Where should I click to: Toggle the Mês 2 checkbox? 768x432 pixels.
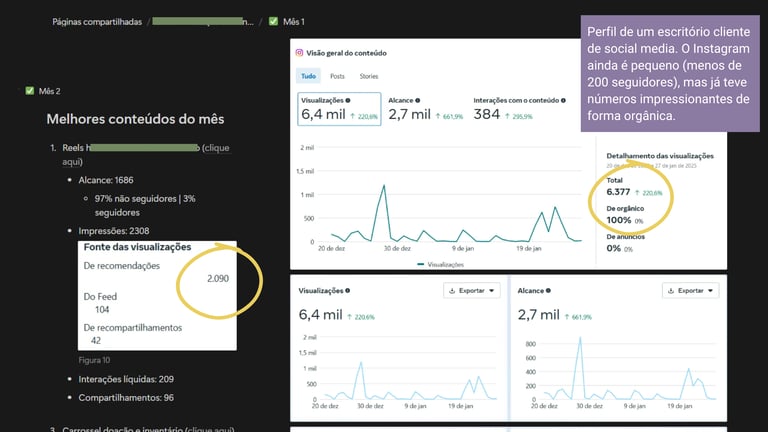tap(30, 91)
